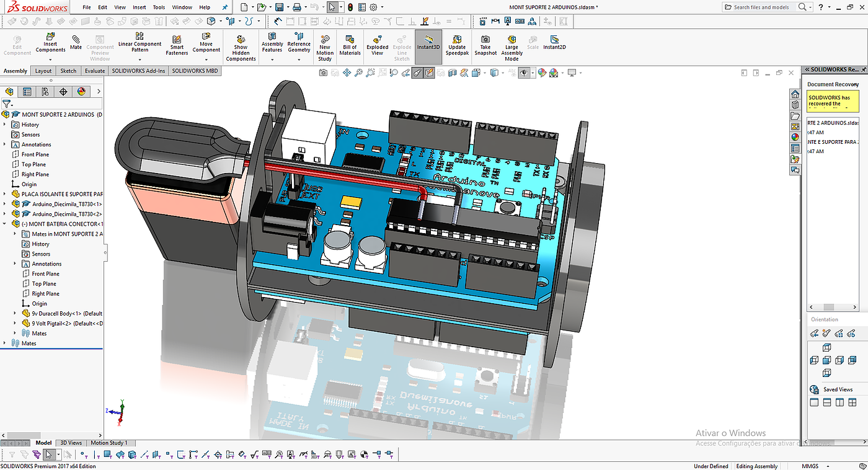Open the Insert menu
The image size is (868, 470).
(139, 7)
